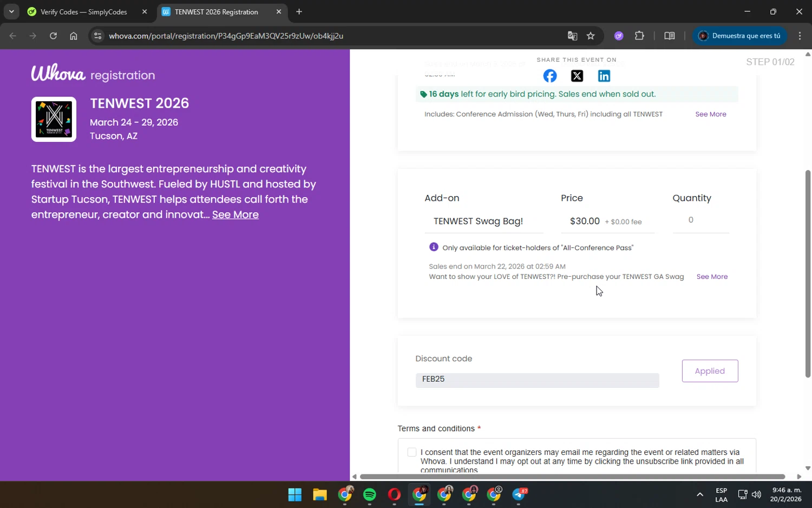Image resolution: width=812 pixels, height=508 pixels.
Task: Click the green early bird tag icon
Action: pos(423,94)
